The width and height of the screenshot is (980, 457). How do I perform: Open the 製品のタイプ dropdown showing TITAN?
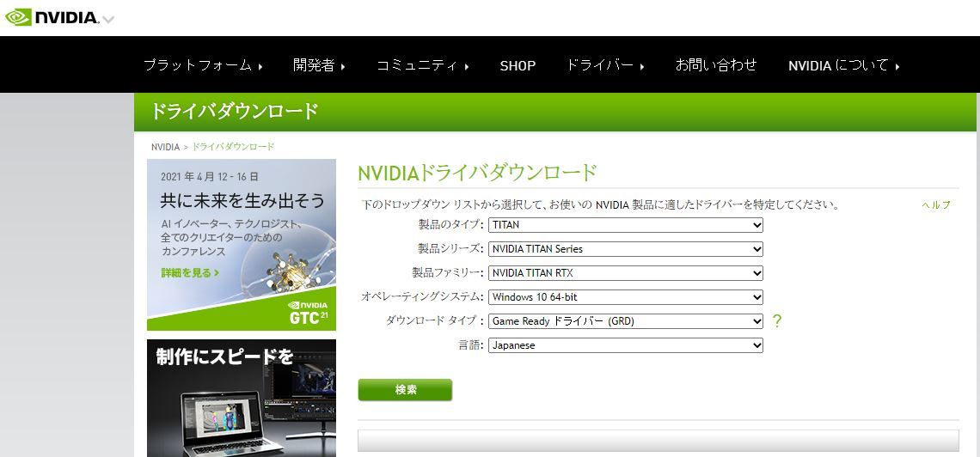coord(626,225)
